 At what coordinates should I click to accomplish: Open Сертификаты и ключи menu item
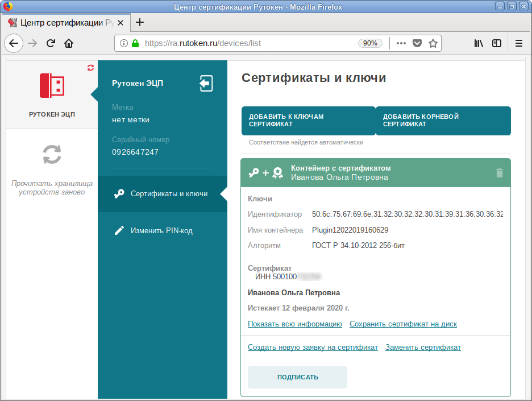163,194
